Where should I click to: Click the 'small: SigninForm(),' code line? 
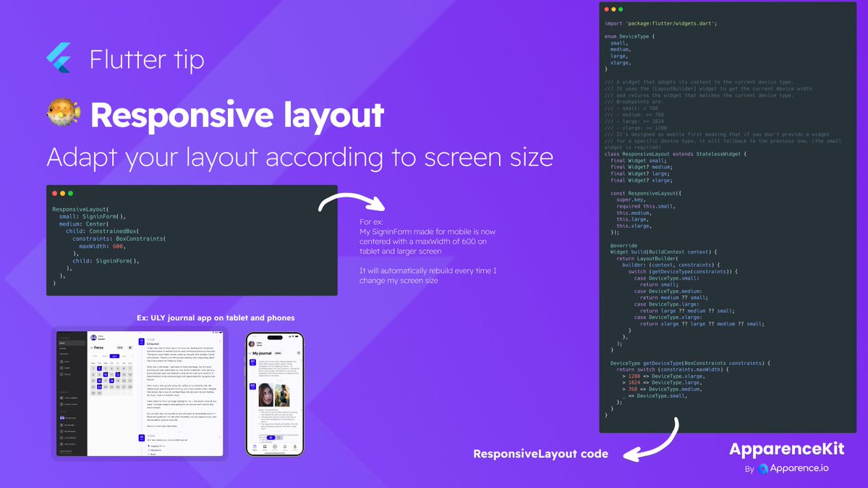(92, 216)
